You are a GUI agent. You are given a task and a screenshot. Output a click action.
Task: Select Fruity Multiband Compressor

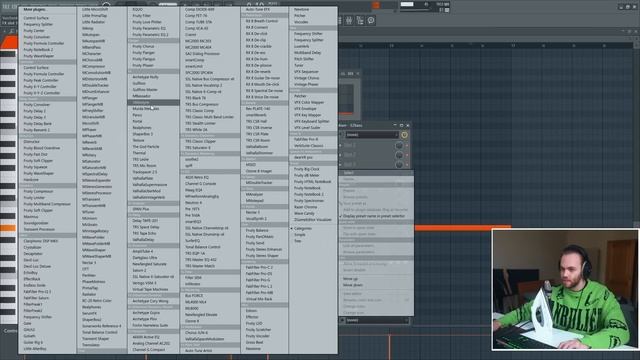click(x=47, y=204)
